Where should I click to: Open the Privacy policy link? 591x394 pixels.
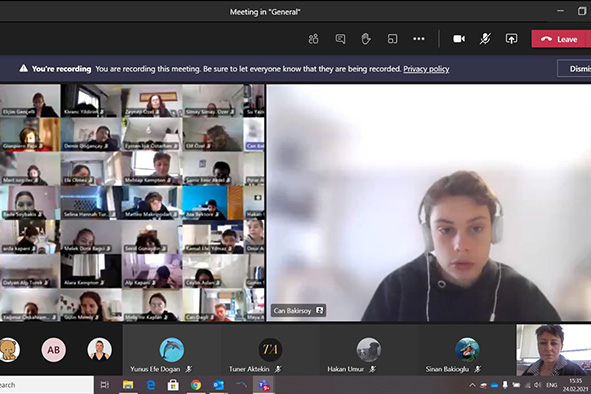coord(426,69)
